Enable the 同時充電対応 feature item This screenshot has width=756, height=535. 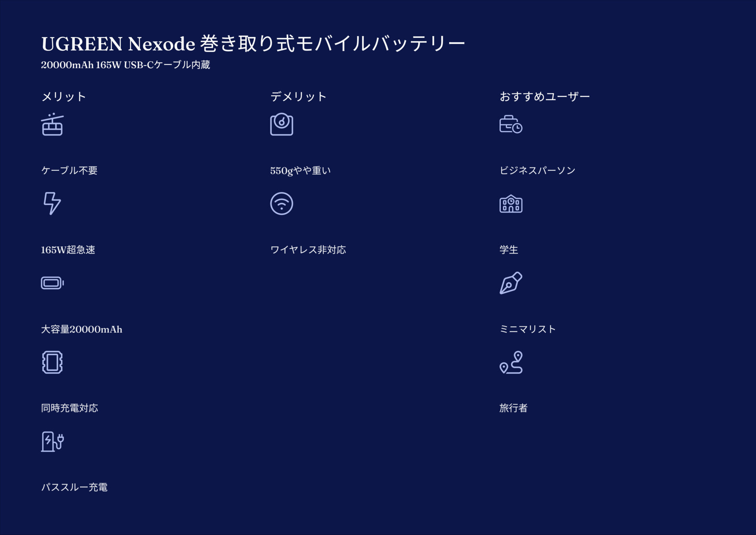click(70, 408)
